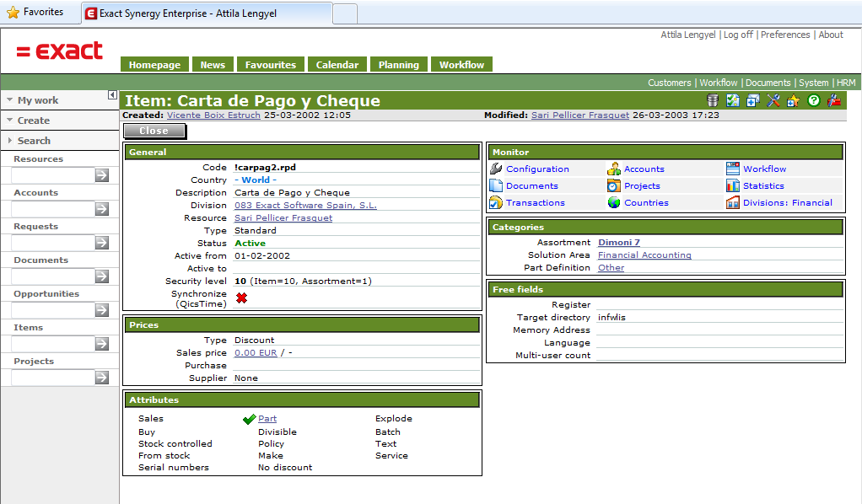Image resolution: width=862 pixels, height=504 pixels.
Task: Focus the Accounts search field in sidebar
Action: point(53,209)
